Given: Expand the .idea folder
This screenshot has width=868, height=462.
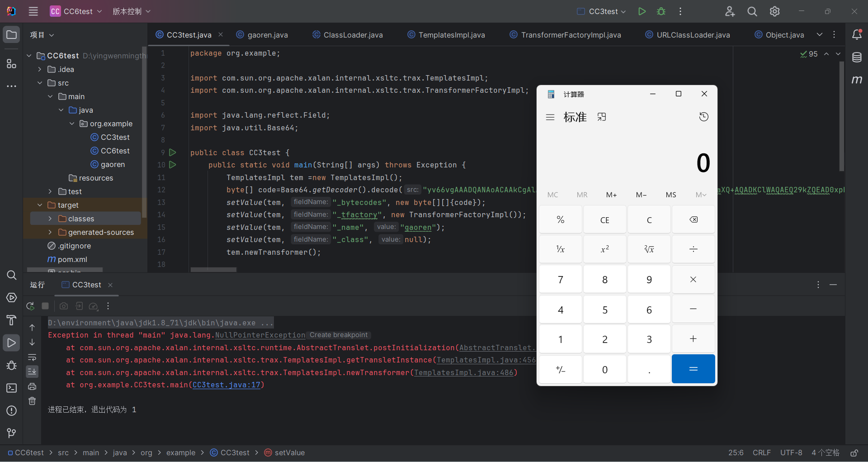Looking at the screenshot, I should coord(40,69).
